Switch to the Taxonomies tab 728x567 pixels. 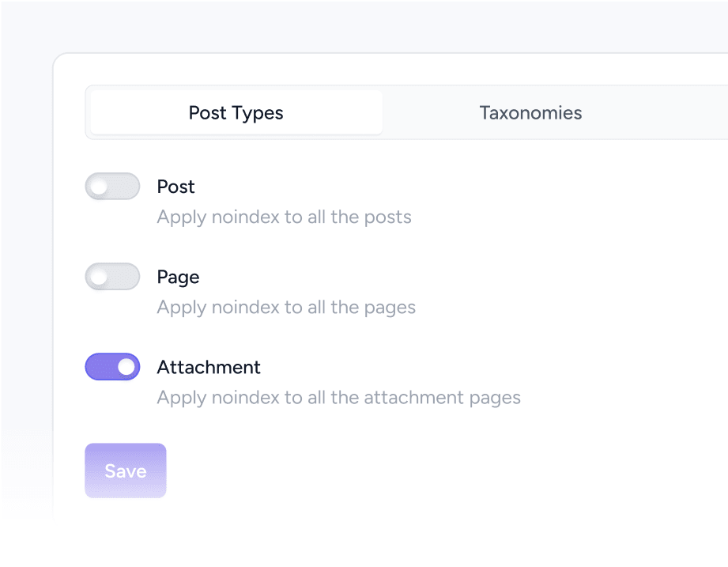[530, 112]
